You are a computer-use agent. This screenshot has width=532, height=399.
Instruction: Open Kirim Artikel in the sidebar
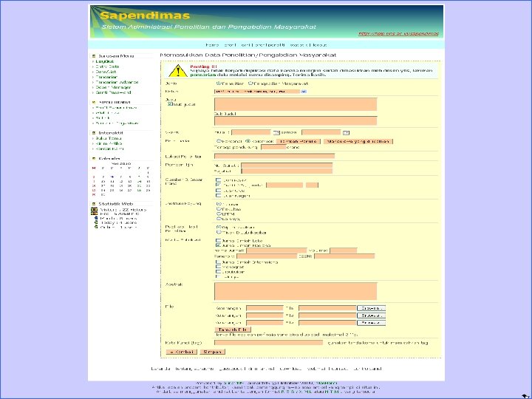click(x=109, y=143)
